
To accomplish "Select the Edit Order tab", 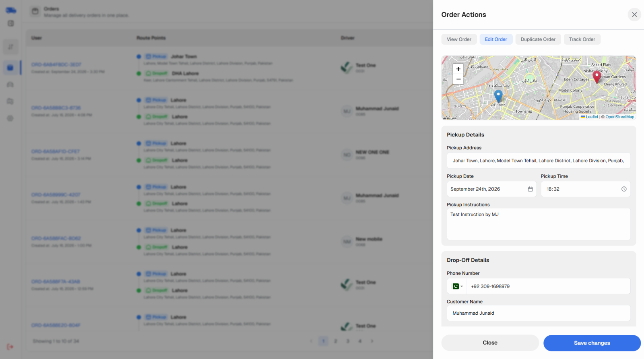I will 496,39.
